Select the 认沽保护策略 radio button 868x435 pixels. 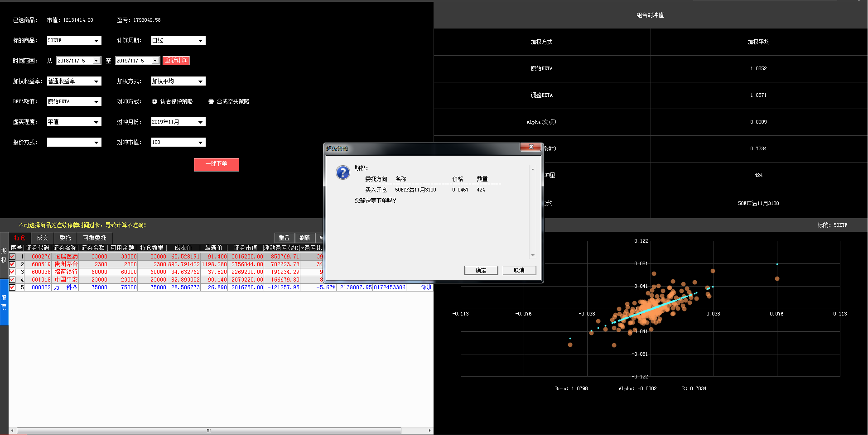(x=154, y=102)
